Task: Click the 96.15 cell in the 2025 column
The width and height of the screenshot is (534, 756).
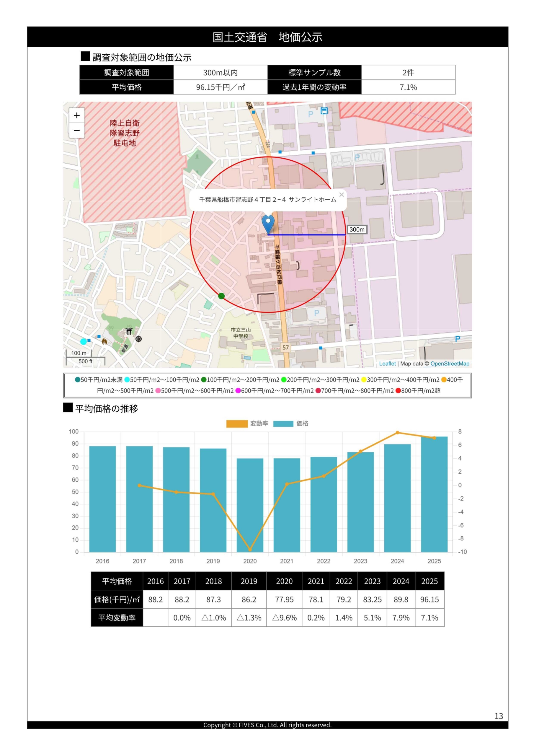Action: click(429, 599)
